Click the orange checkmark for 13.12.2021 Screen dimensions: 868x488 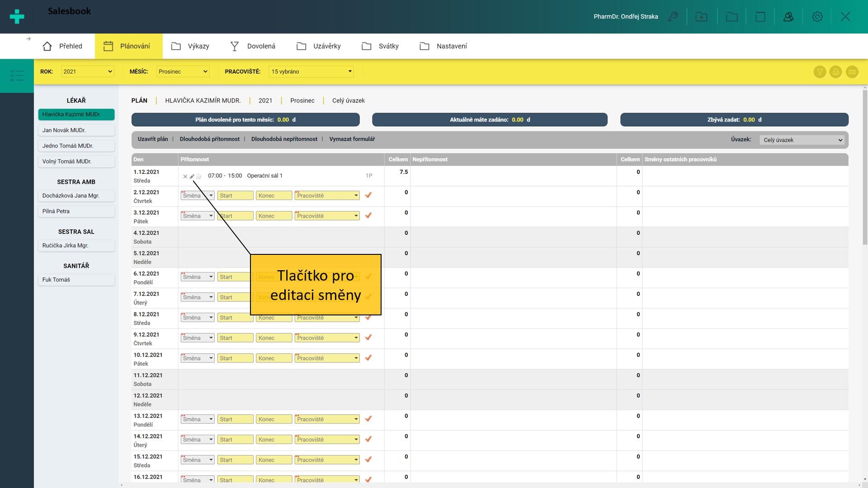(x=368, y=419)
